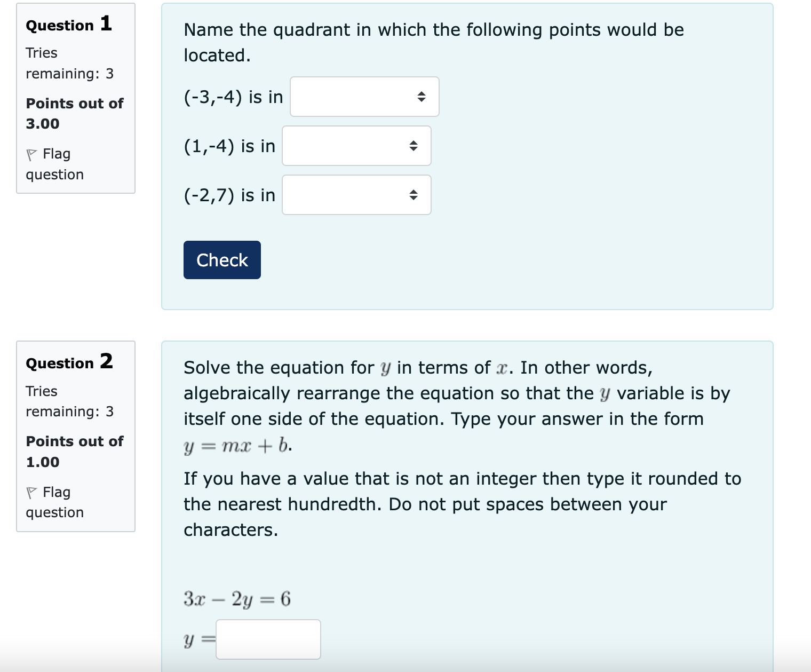Click the flag icon for Question 1
Image resolution: width=811 pixels, height=672 pixels.
[32, 155]
